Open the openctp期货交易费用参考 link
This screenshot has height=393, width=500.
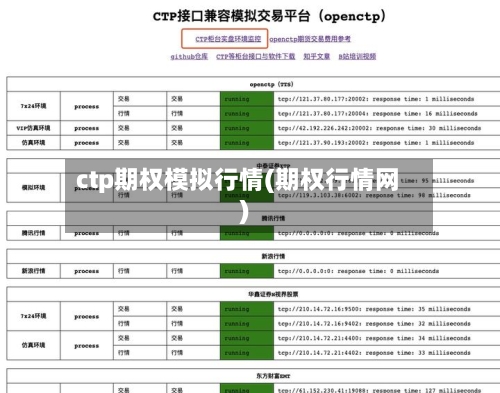point(310,39)
